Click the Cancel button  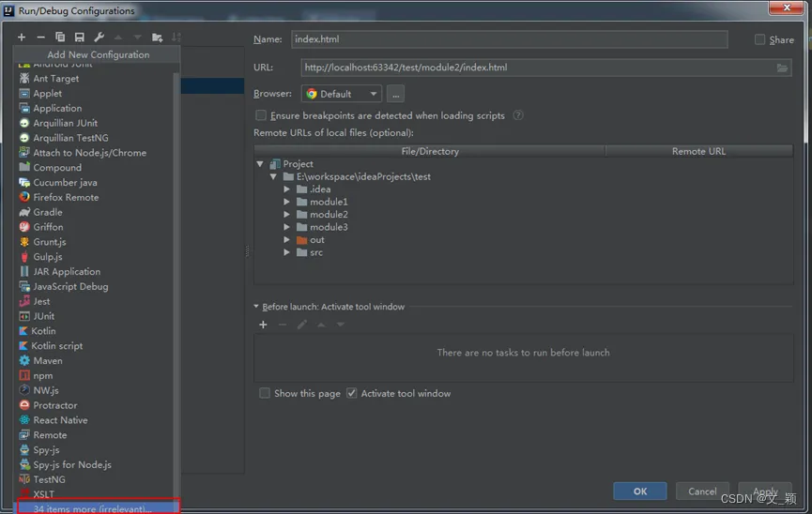[702, 491]
